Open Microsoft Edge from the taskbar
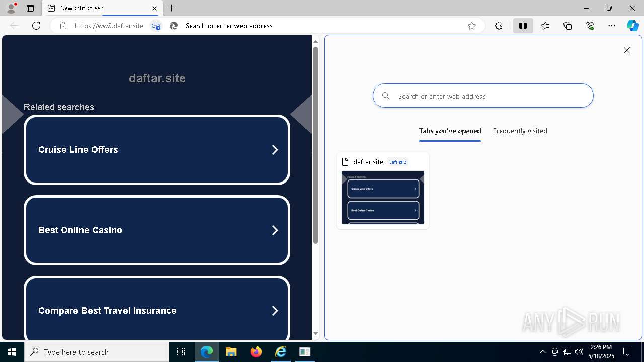Image resolution: width=644 pixels, height=362 pixels. (207, 352)
